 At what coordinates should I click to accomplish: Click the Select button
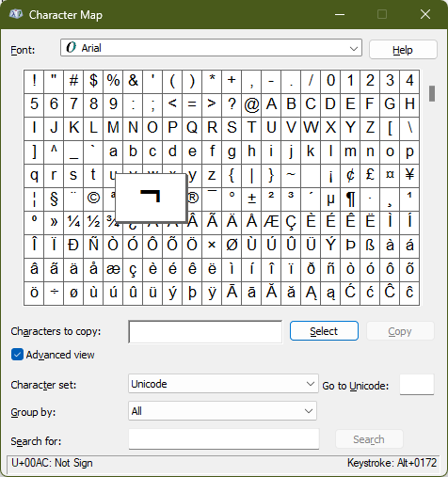tap(324, 331)
